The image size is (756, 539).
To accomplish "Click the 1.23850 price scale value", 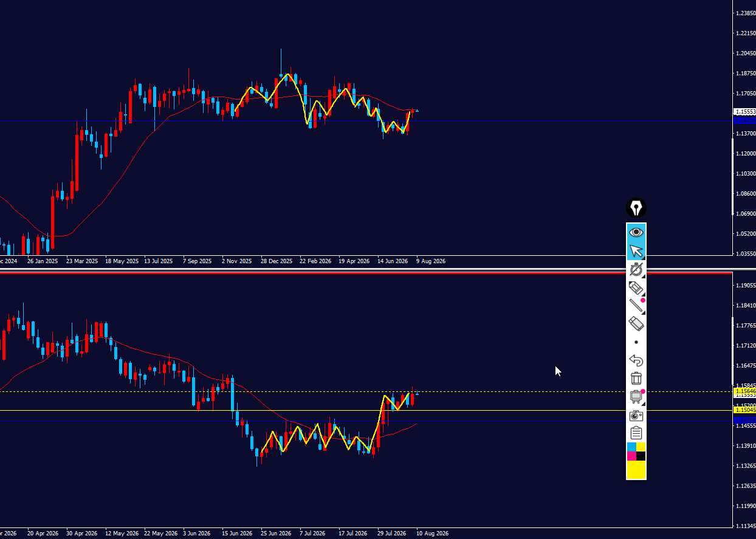I will (745, 13).
